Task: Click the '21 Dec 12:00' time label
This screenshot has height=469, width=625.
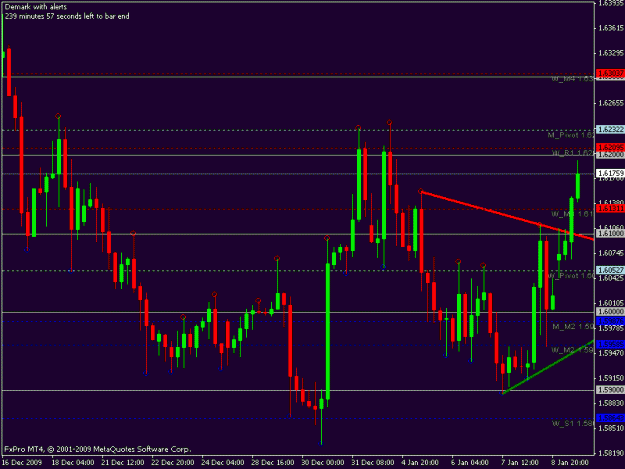Action: click(x=123, y=463)
